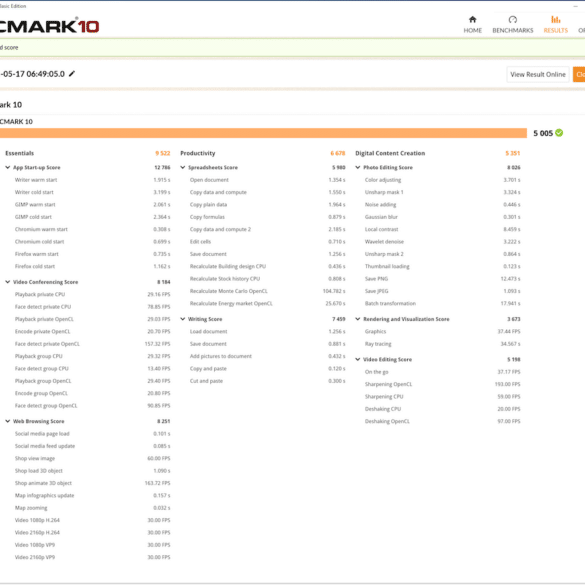Select the Productivity heading
The height and width of the screenshot is (585, 585).
pos(198,153)
